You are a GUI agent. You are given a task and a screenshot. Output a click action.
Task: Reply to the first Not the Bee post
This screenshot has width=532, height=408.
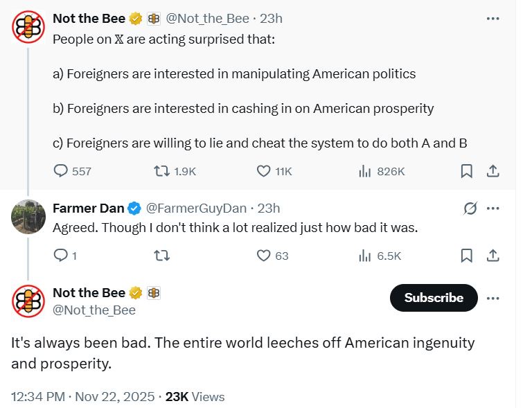pos(62,170)
